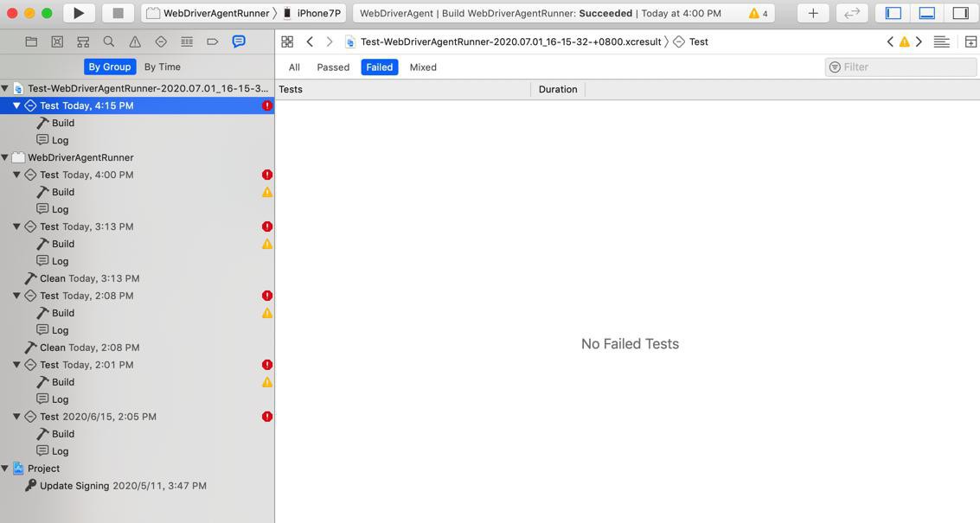The height and width of the screenshot is (523, 980).
Task: Open the Issue navigator triangle icon
Action: click(x=134, y=41)
